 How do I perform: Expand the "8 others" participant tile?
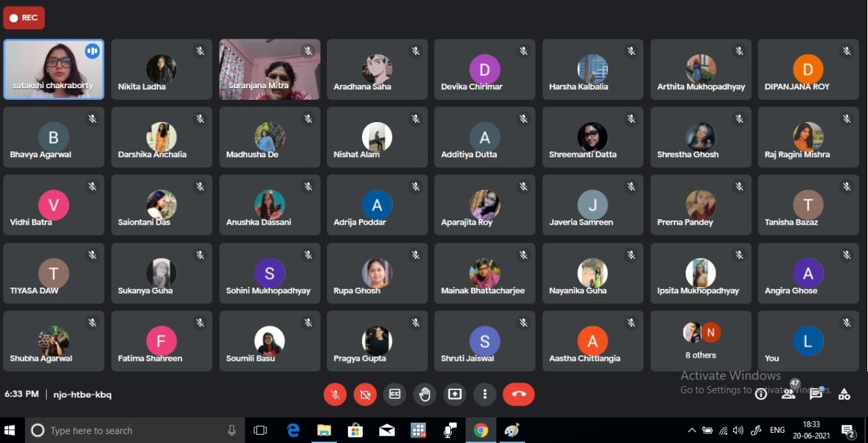pyautogui.click(x=701, y=341)
